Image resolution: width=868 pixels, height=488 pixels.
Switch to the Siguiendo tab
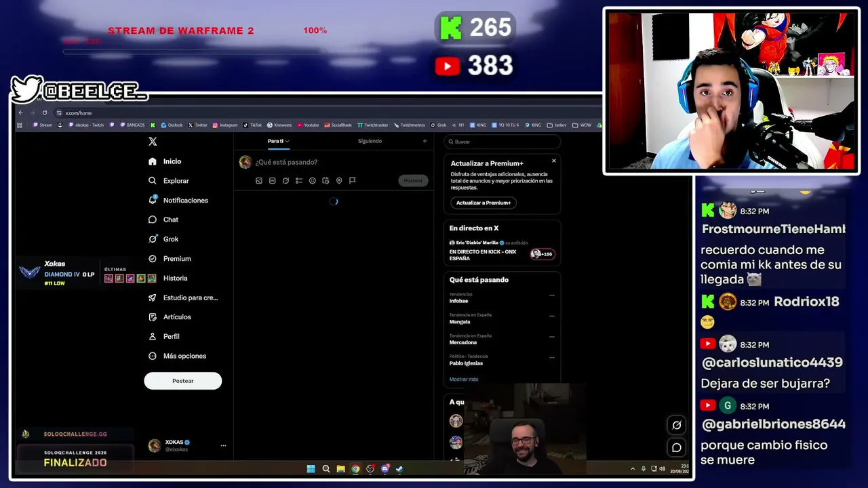[x=370, y=141]
